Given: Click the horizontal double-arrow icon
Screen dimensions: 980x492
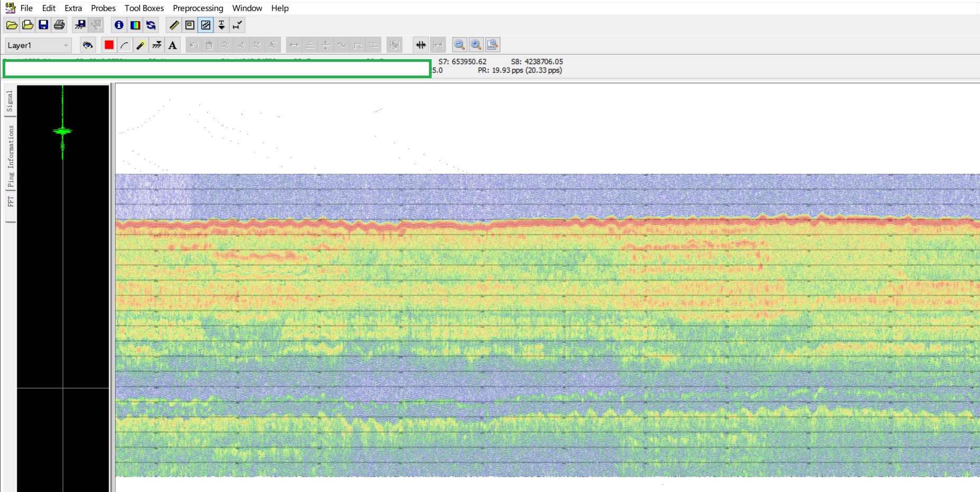Looking at the screenshot, I should point(294,45).
